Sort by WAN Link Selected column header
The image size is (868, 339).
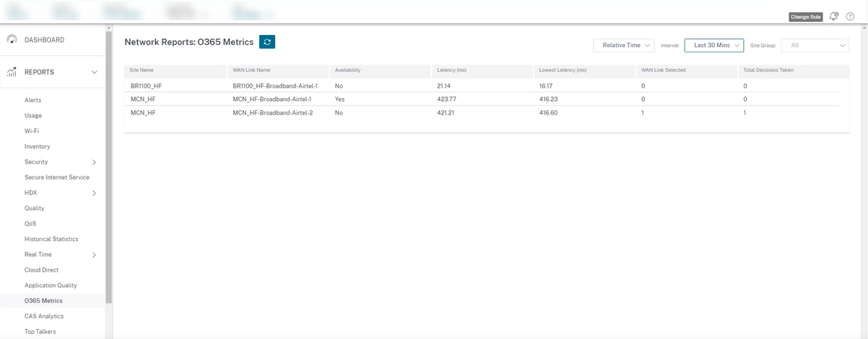point(663,70)
